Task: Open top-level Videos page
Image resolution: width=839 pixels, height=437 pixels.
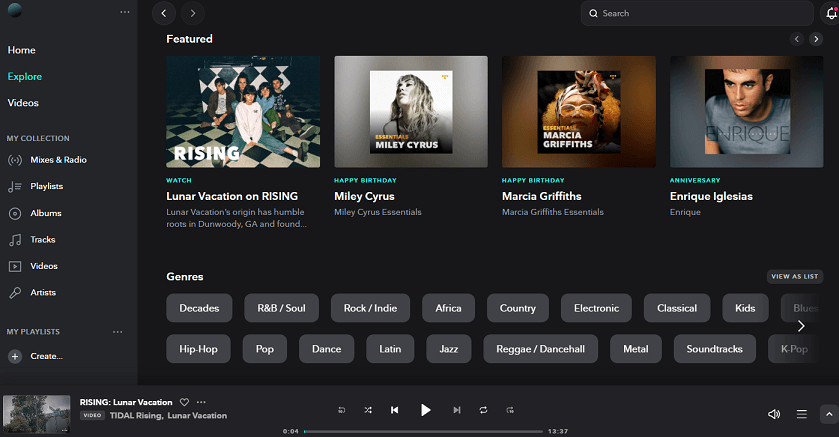Action: (x=23, y=103)
